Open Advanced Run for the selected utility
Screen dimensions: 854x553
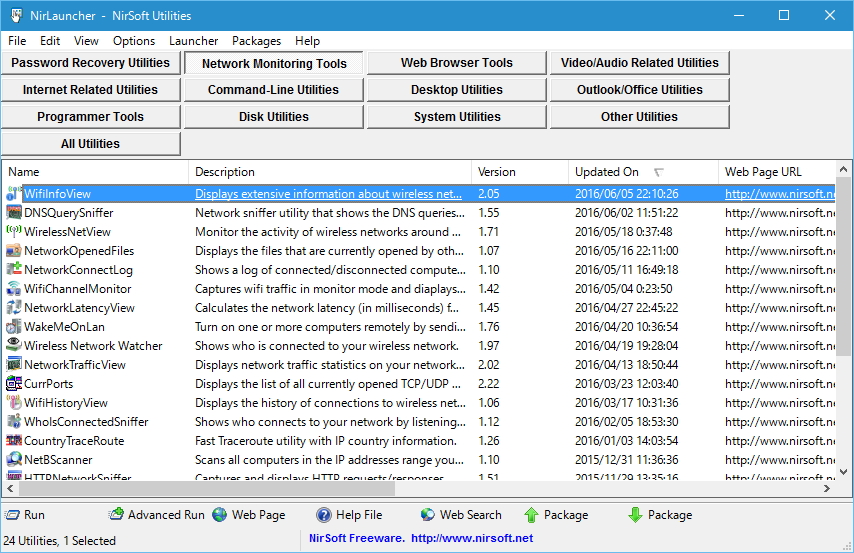(156, 515)
